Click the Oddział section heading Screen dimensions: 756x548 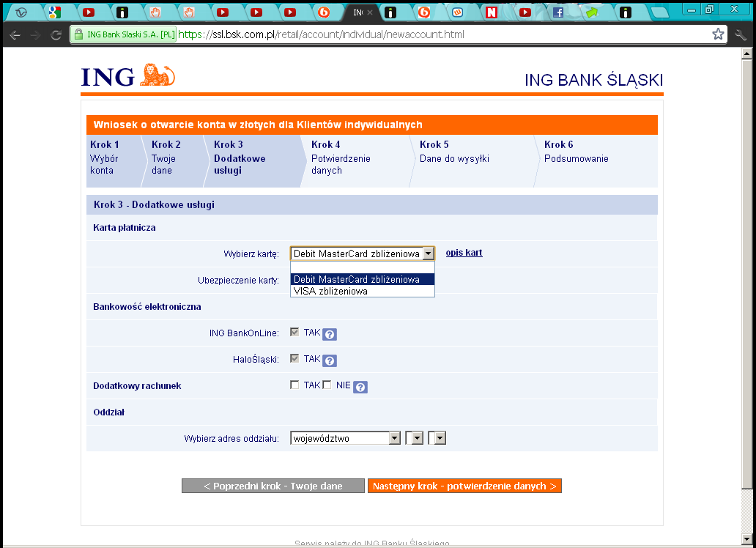click(108, 412)
